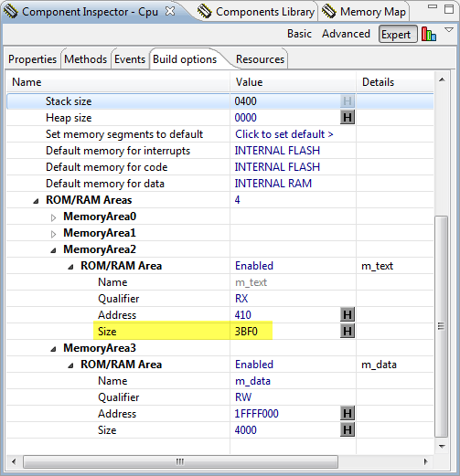
Task: Edit the m_data Size value 4000
Action: tap(245, 430)
